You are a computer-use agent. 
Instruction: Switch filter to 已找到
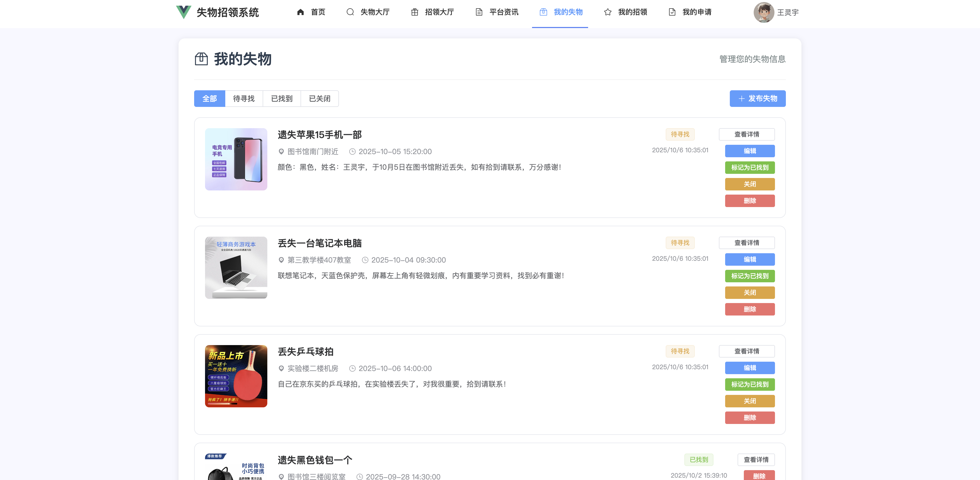pyautogui.click(x=282, y=99)
